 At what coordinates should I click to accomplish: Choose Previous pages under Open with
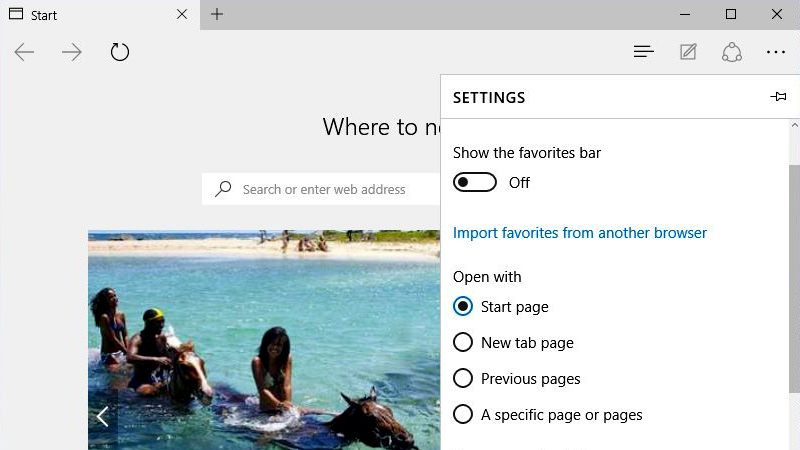point(463,379)
